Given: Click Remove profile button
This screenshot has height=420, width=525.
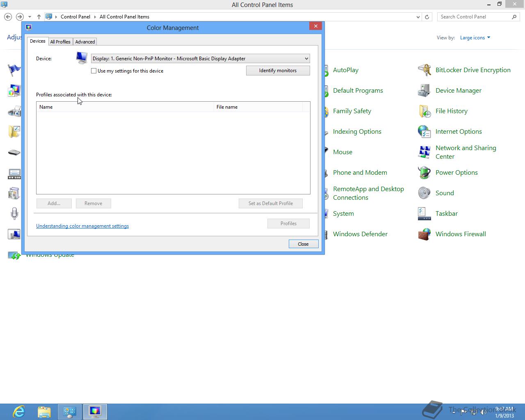Looking at the screenshot, I should pos(94,203).
